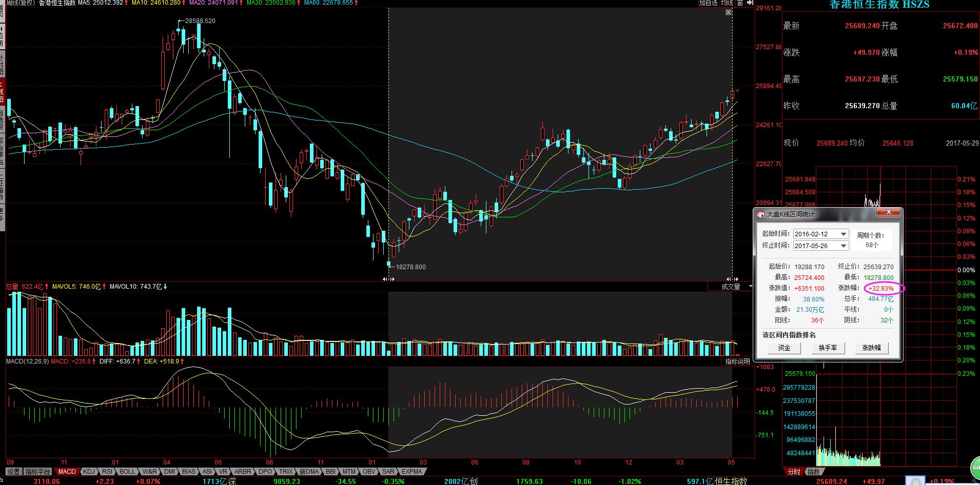Click the 窗 window button
This screenshot has width=980, height=485.
pyautogui.click(x=740, y=3)
